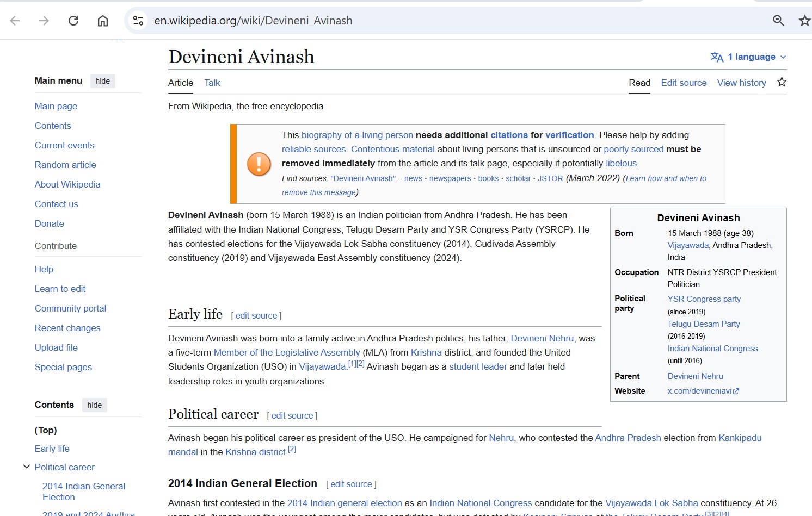Open the 1 language dropdown
The height and width of the screenshot is (516, 812).
[748, 57]
